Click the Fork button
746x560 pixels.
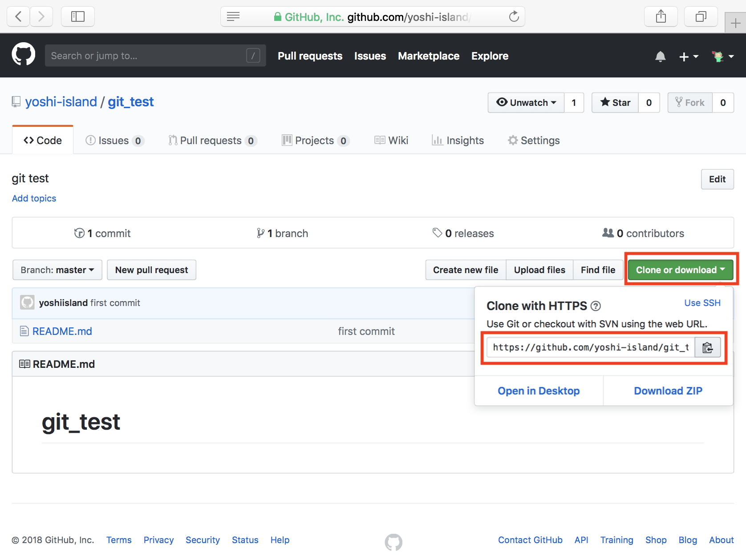coord(690,103)
